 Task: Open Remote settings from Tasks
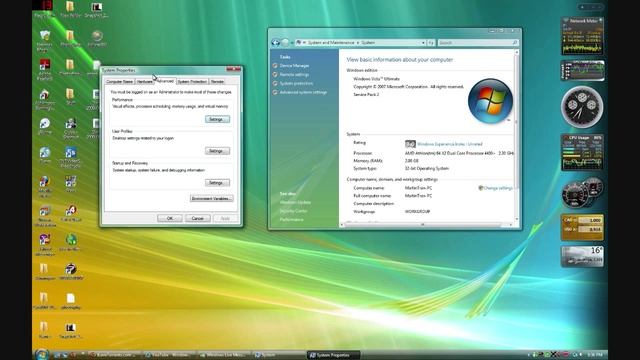coord(294,75)
